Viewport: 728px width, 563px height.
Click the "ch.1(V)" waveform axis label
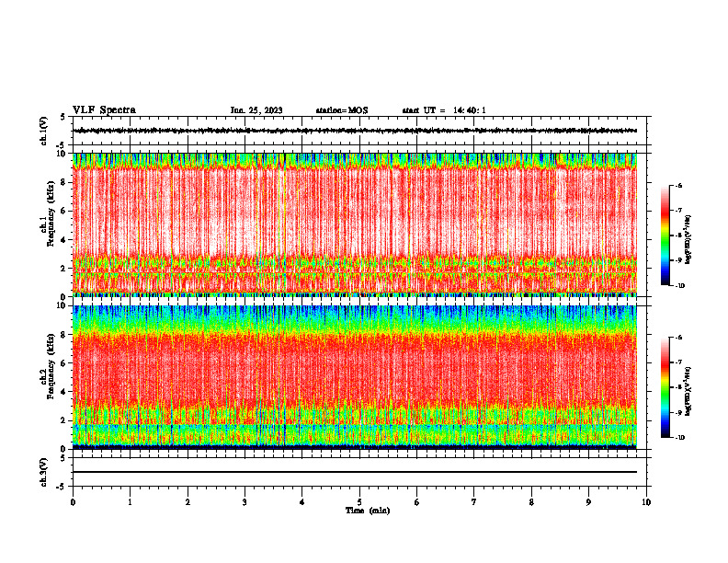coord(44,131)
